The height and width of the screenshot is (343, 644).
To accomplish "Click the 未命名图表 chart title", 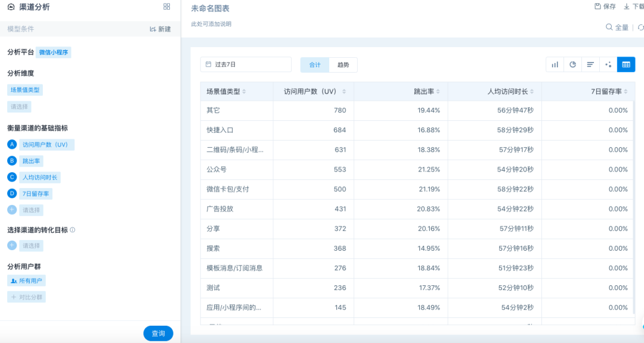I will (210, 8).
